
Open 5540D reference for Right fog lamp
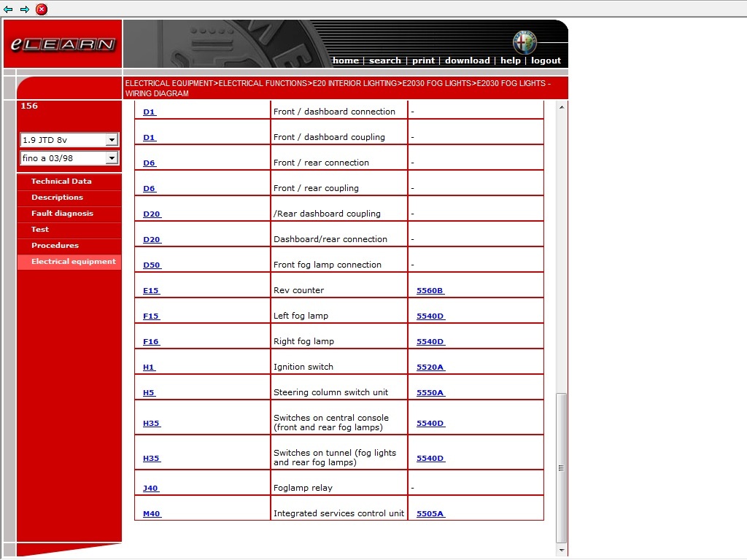click(430, 342)
